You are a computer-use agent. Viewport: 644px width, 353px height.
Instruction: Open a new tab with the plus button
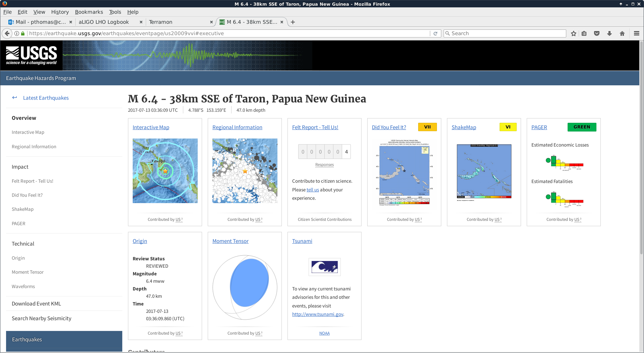pos(293,22)
